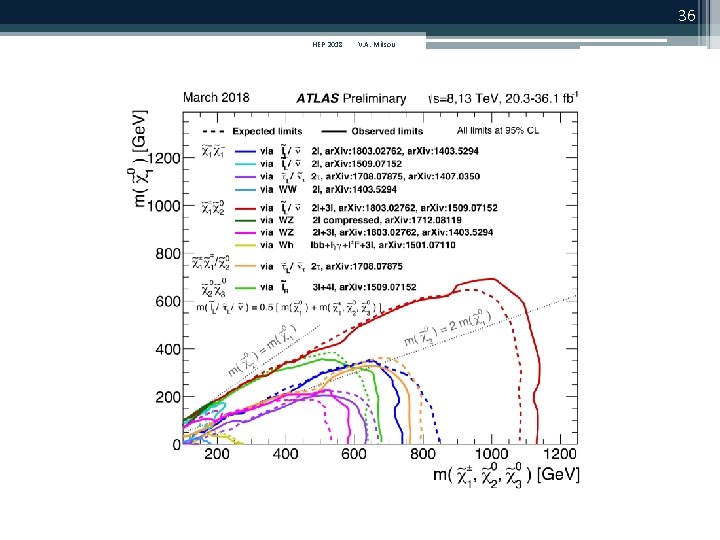Image resolution: width=720 pixels, height=540 pixels.
Task: Click the yellow via Wh legend swatch
Action: pos(245,245)
